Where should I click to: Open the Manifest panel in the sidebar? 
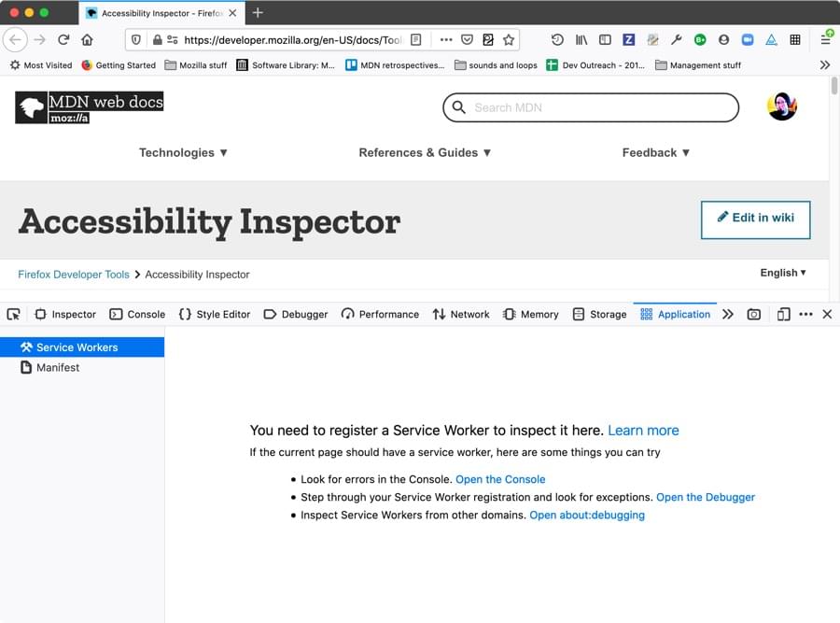coord(56,367)
